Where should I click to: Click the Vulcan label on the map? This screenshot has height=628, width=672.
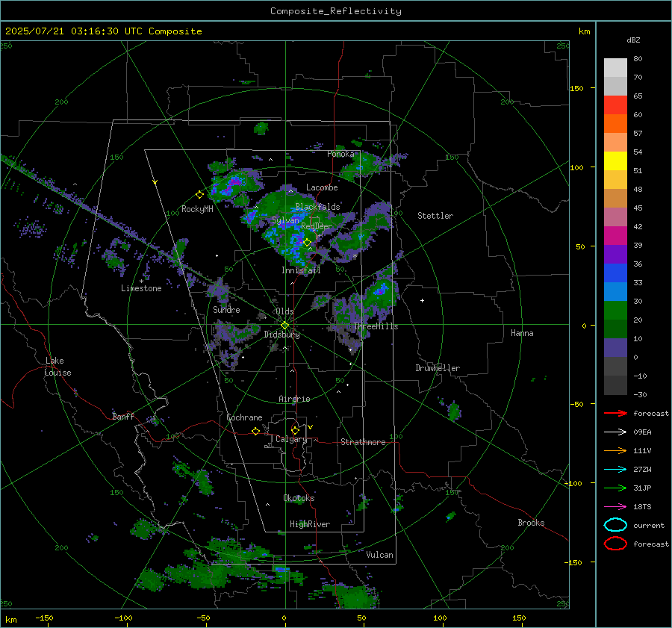pos(379,555)
